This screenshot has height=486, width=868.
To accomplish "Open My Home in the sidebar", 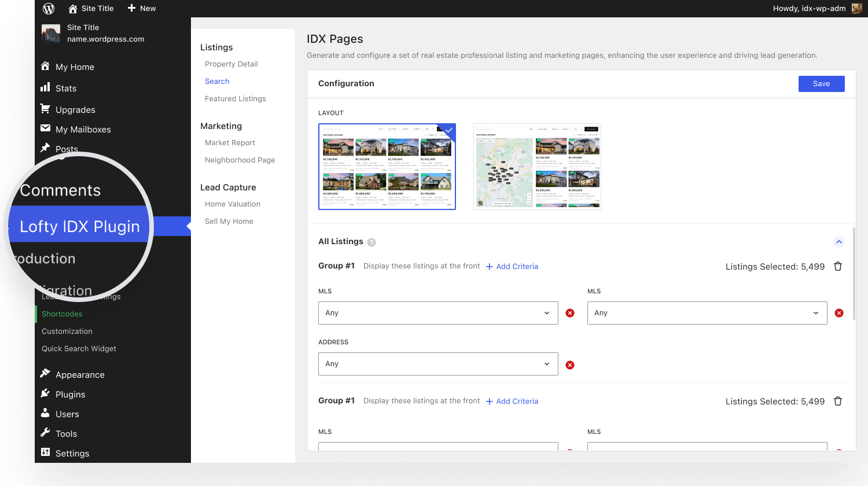I will pyautogui.click(x=75, y=67).
